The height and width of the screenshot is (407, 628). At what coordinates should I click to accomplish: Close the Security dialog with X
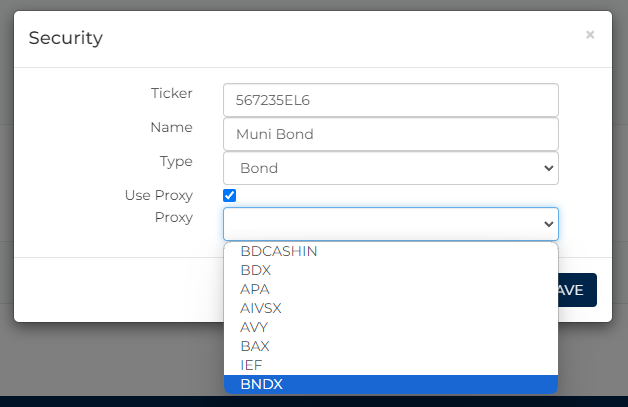tap(590, 35)
